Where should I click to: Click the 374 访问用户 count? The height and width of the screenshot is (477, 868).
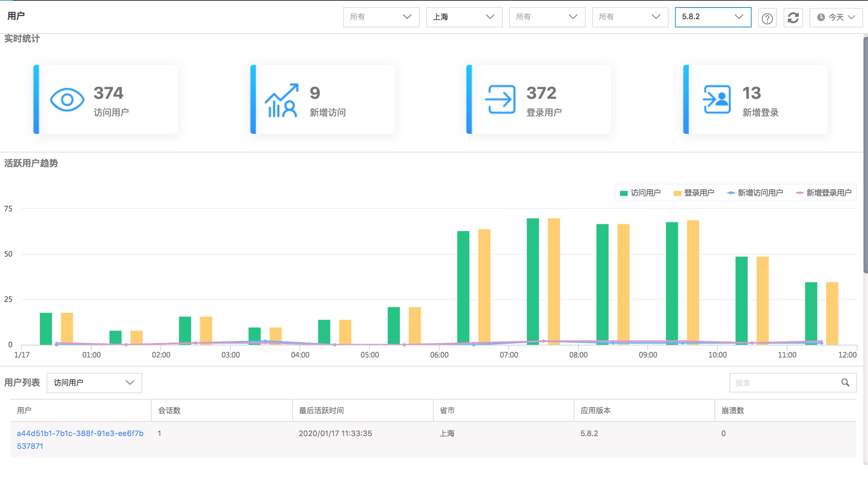108,93
